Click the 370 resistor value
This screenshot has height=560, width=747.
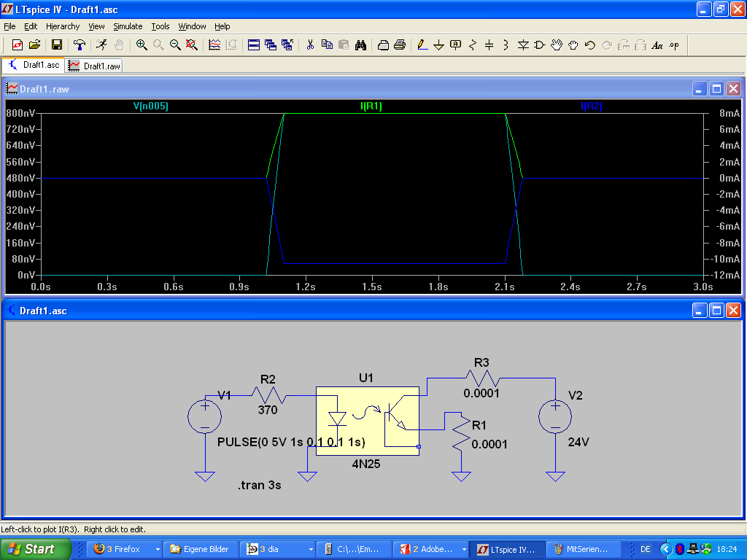(267, 410)
